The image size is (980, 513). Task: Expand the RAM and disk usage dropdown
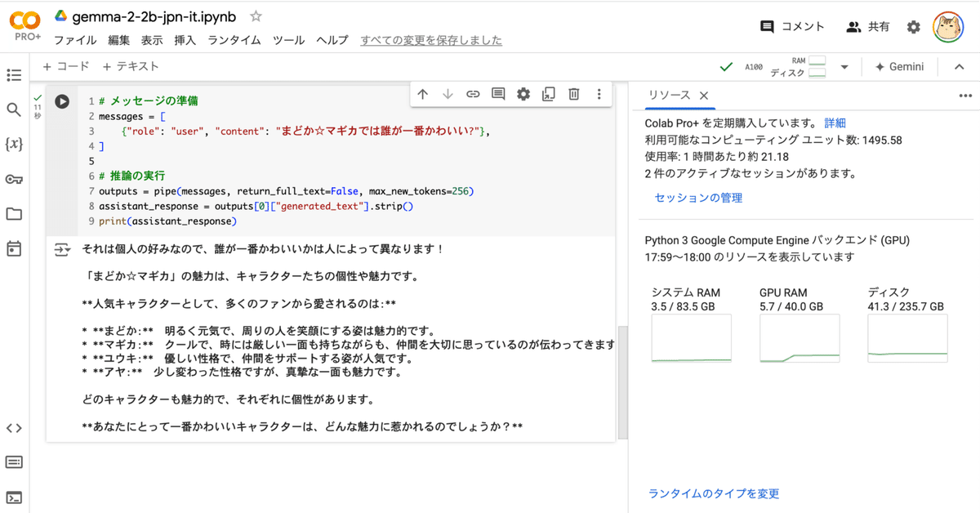click(845, 67)
